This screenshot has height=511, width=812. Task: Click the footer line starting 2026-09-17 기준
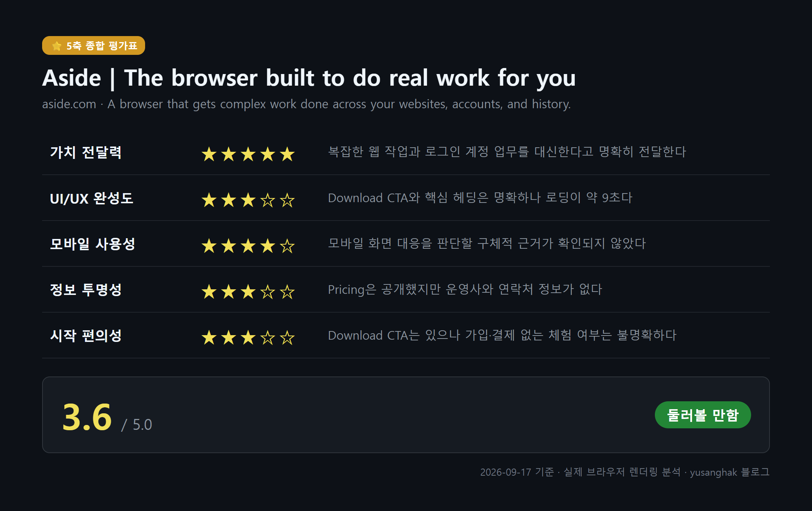point(625,472)
